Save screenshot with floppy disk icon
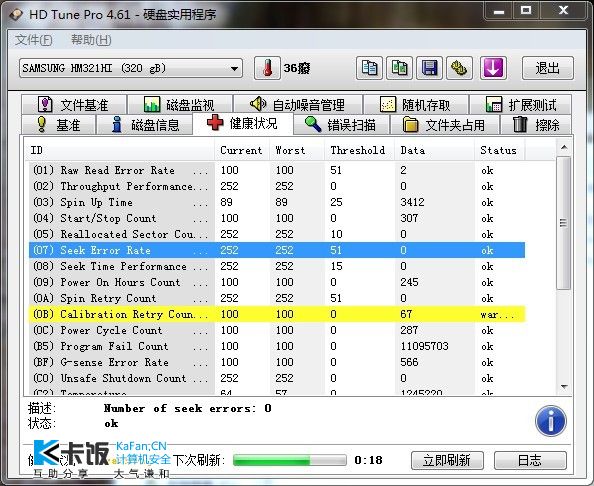The height and width of the screenshot is (486, 594). 429,68
